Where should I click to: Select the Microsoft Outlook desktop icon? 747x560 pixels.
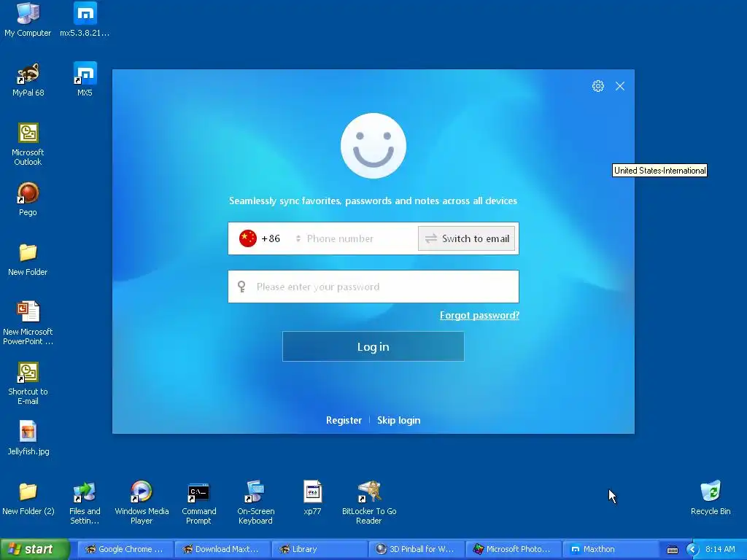coord(28,144)
